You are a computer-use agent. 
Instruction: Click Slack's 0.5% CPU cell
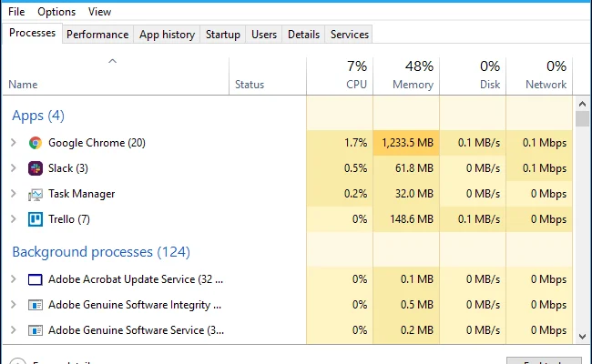click(x=340, y=167)
